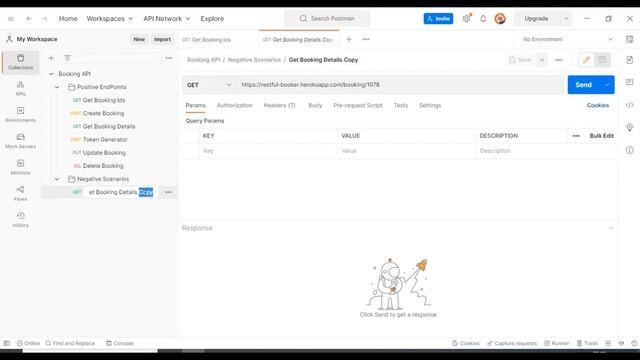The height and width of the screenshot is (360, 640).
Task: Open query params column options
Action: pyautogui.click(x=576, y=136)
